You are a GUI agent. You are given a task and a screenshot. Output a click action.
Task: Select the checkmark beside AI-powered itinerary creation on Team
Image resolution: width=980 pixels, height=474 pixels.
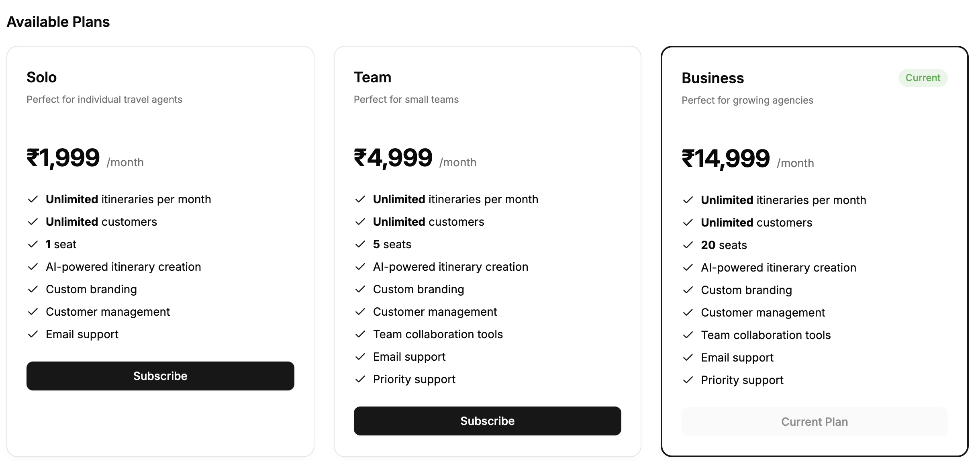tap(360, 266)
